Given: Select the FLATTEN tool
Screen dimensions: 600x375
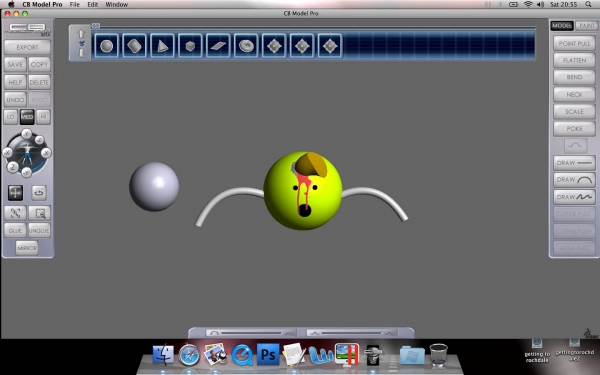Looking at the screenshot, I should coord(574,60).
